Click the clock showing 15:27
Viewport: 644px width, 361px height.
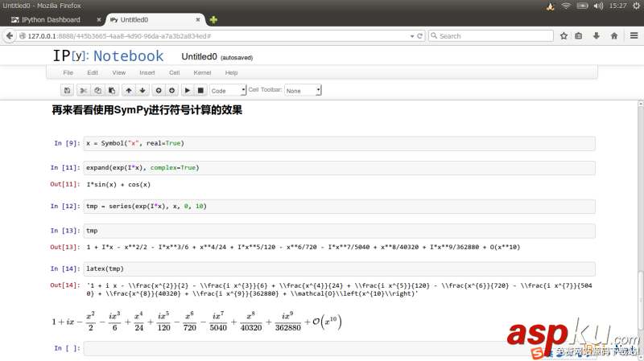click(617, 6)
